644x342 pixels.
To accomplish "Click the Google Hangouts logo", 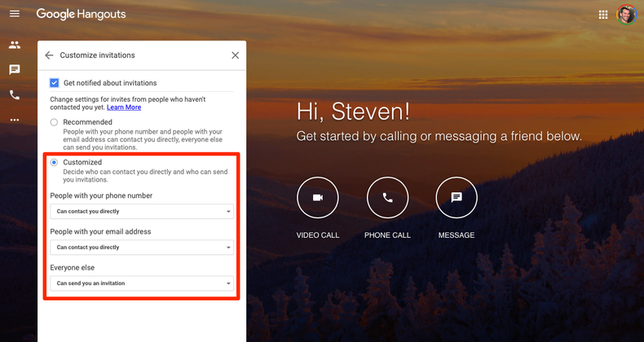I will click(81, 15).
